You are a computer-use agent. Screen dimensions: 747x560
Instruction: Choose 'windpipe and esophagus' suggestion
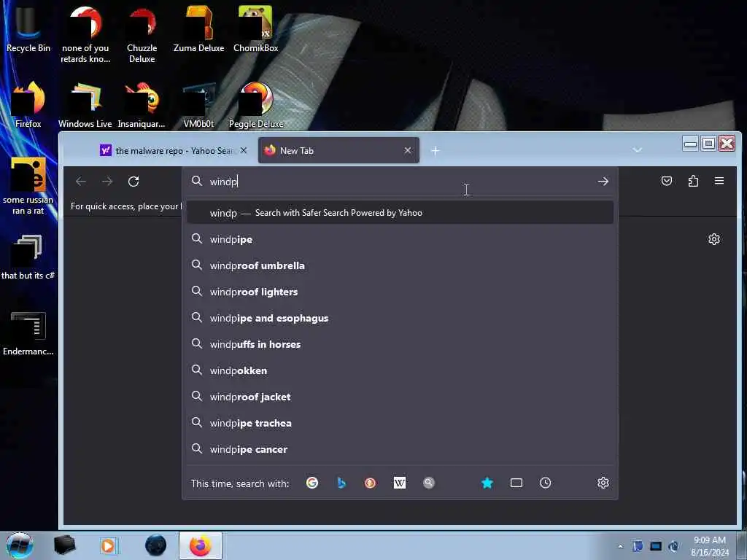[400, 318]
